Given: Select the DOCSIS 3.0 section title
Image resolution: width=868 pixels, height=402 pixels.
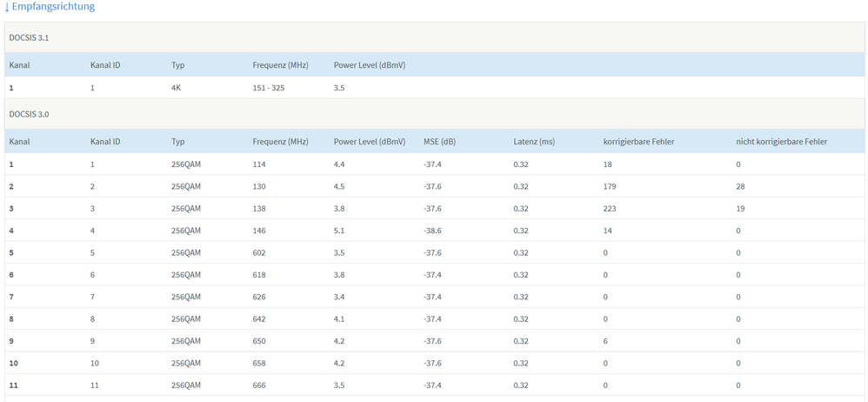Looking at the screenshot, I should (x=27, y=114).
